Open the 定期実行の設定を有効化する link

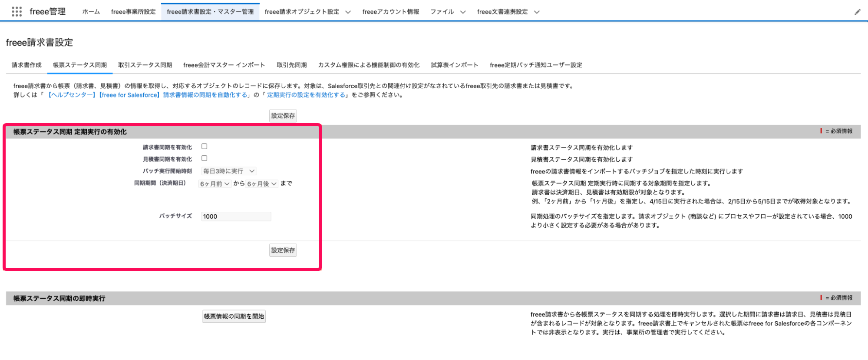tap(306, 95)
